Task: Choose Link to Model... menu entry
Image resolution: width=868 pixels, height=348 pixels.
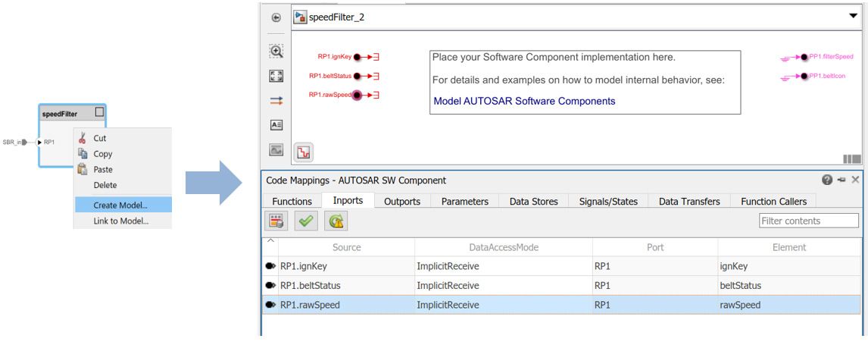Action: (x=120, y=221)
